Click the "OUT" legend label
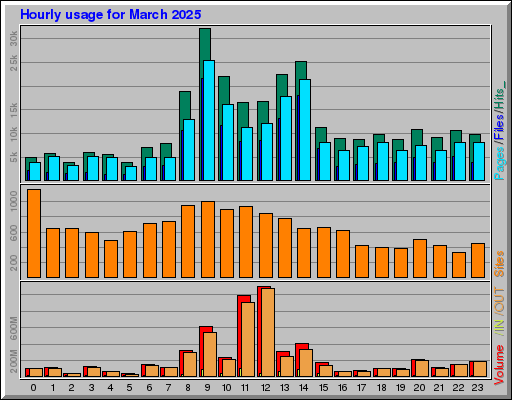This screenshot has width=512, height=400. [x=499, y=300]
